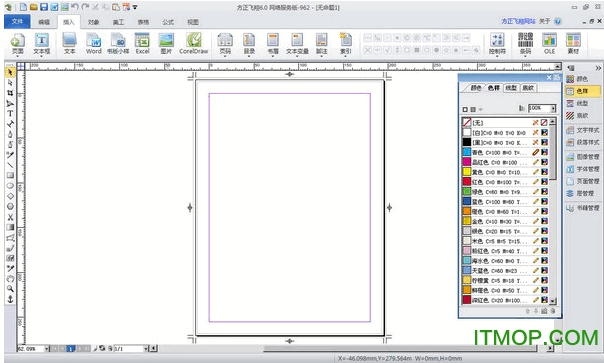Open the 底纹 panel from the sidebar
This screenshot has width=604, height=363.
tap(577, 116)
